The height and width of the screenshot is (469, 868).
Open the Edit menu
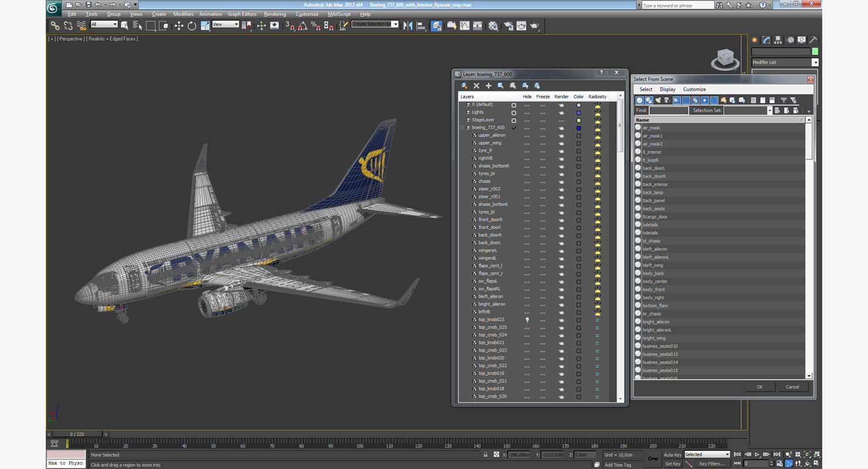click(72, 14)
